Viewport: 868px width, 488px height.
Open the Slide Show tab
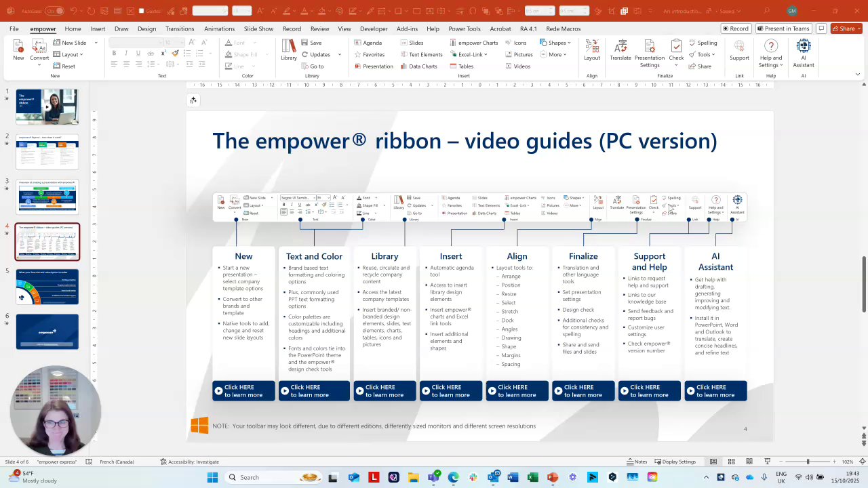[x=258, y=28]
